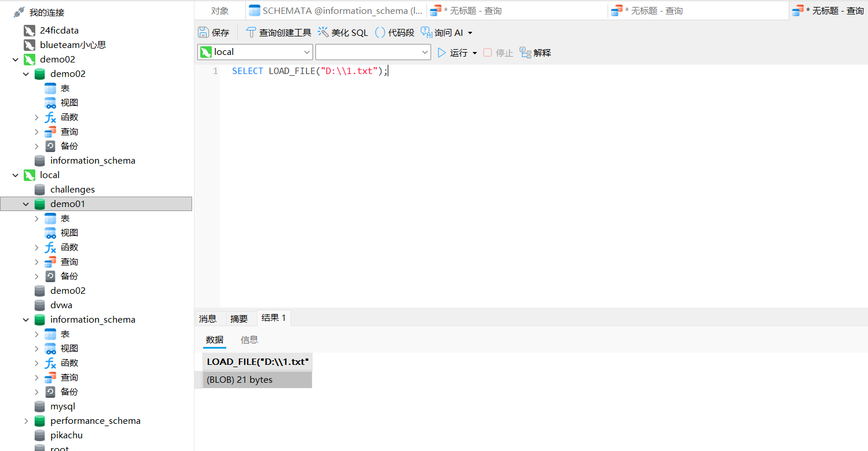This screenshot has width=868, height=451.
Task: Click the Ask AI (询问 AI) icon
Action: point(426,32)
